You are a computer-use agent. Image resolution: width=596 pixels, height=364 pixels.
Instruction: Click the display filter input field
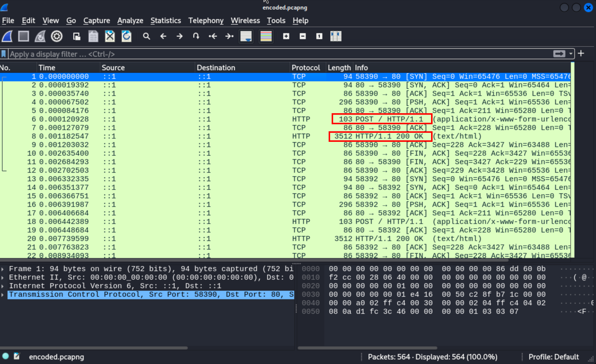[280, 54]
